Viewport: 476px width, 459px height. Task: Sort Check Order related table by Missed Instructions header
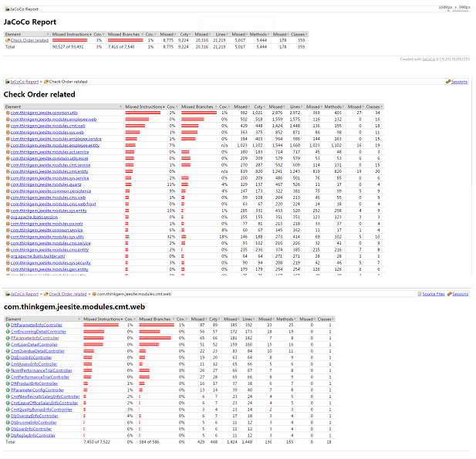pos(145,107)
